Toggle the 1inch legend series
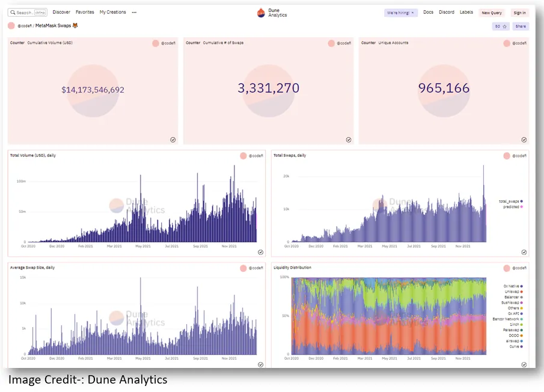The width and height of the screenshot is (544, 392). tap(516, 325)
